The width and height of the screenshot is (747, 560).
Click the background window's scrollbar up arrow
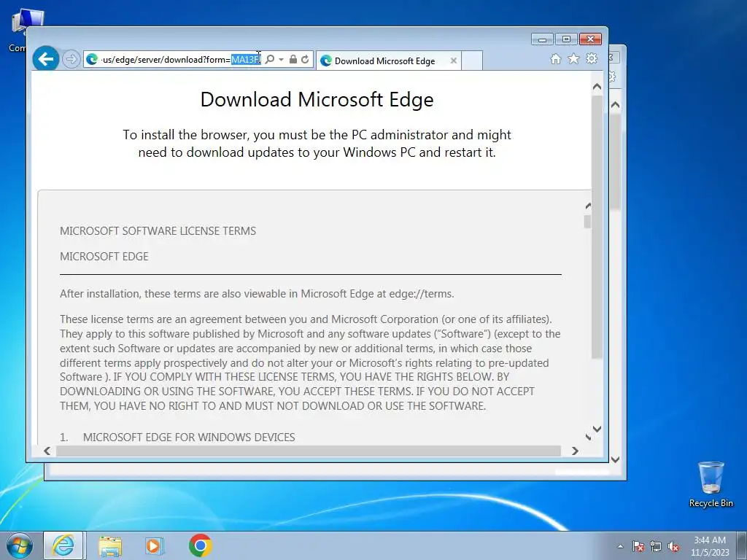(x=616, y=105)
